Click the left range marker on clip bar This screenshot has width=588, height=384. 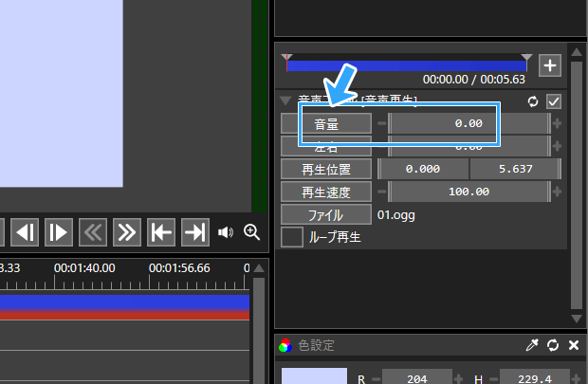click(x=286, y=57)
